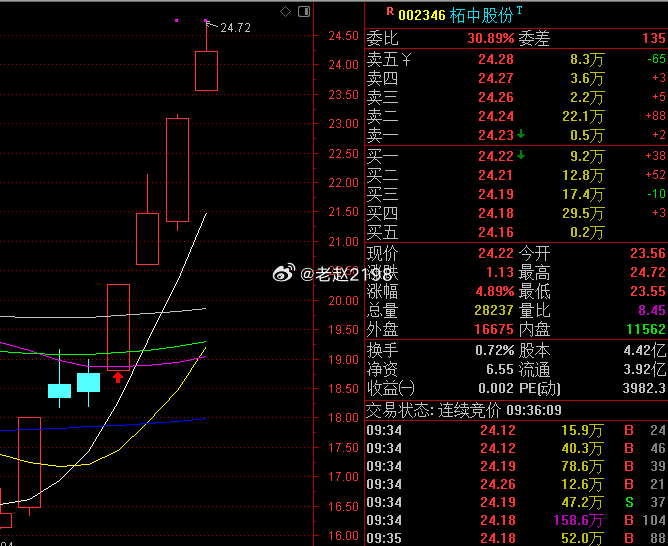The image size is (668, 546).
Task: Click the 15.9万 trade at 24.12
Action: point(517,431)
